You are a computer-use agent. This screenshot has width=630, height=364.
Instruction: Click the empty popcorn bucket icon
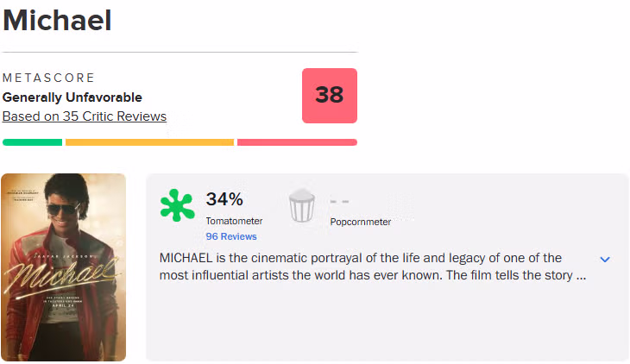click(301, 207)
